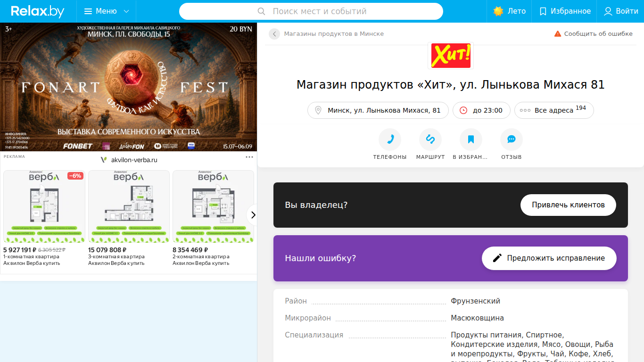This screenshot has height=362, width=644.
Task: Click price 5 927 191 ₽
Action: pyautogui.click(x=20, y=250)
